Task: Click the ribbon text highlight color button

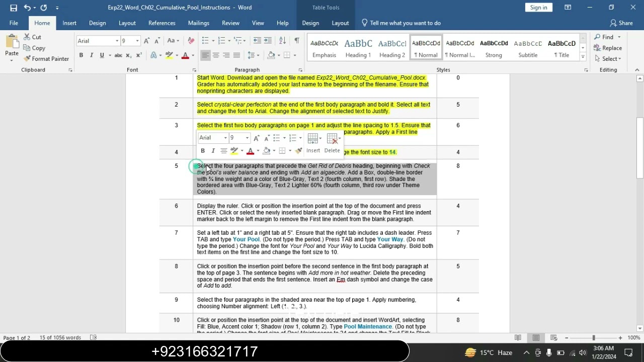Action: (x=169, y=55)
